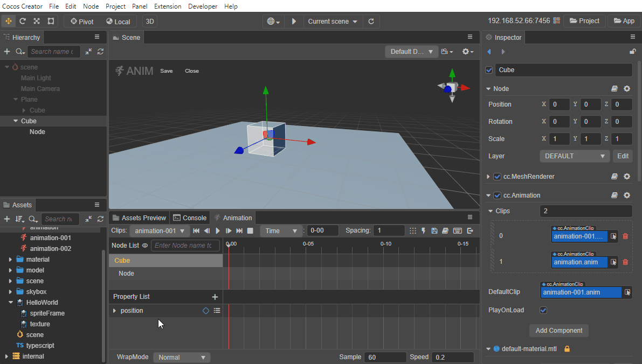Show the preview QR code icon
The image size is (642, 364).
[x=556, y=21]
